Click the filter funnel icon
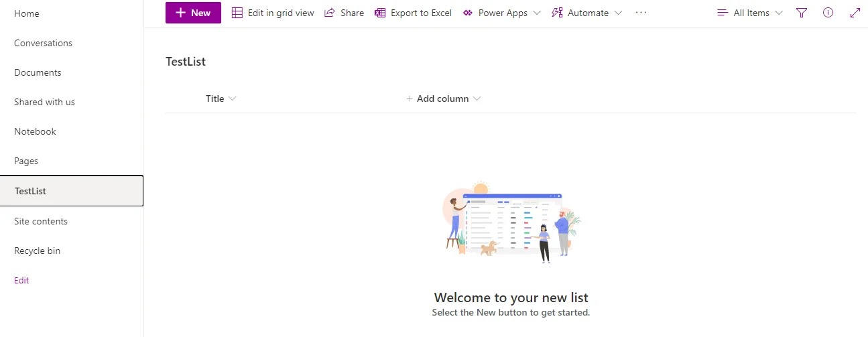Screen dimensions: 868x337 802,13
